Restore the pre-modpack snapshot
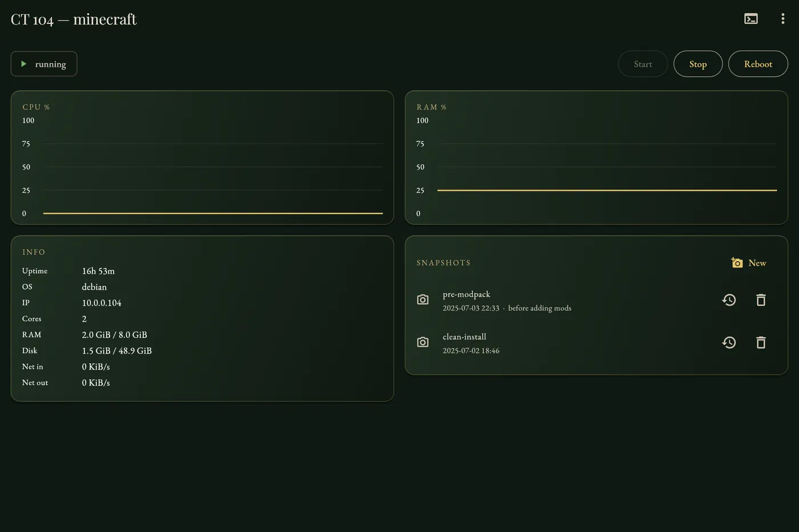This screenshot has height=532, width=799. coord(729,300)
